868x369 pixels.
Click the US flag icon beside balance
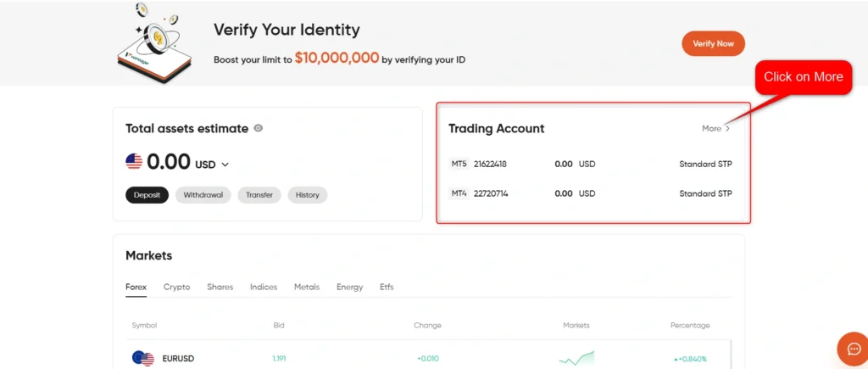pyautogui.click(x=134, y=162)
